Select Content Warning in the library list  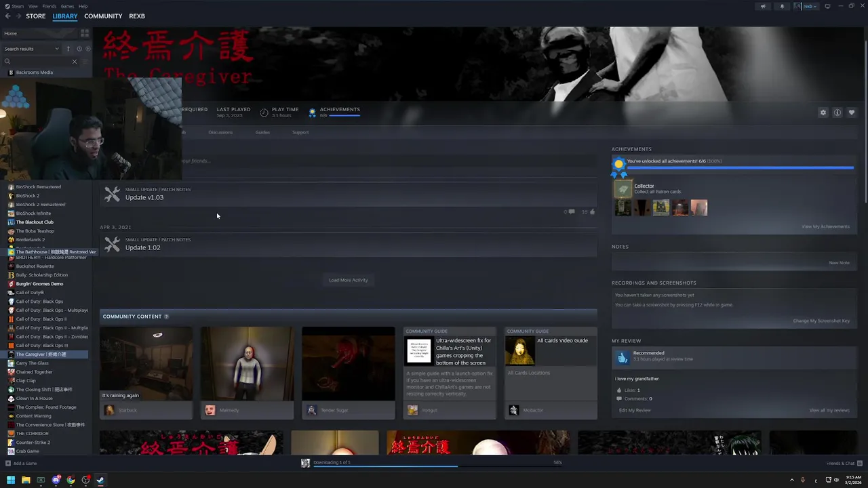33,416
